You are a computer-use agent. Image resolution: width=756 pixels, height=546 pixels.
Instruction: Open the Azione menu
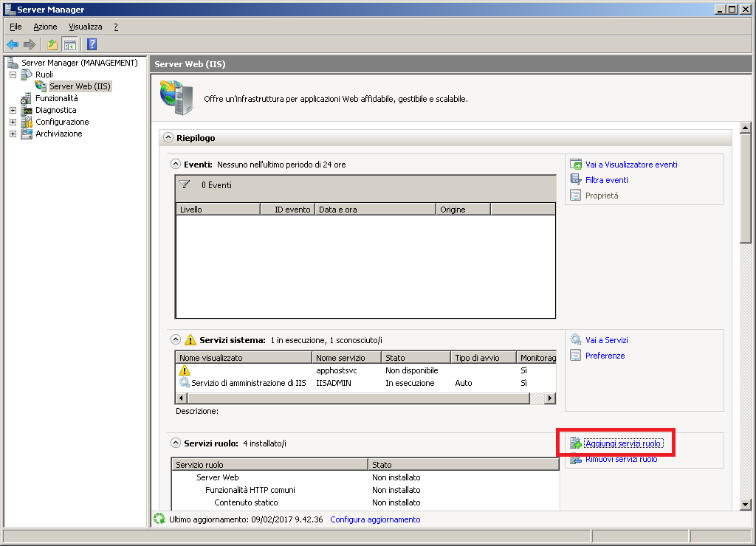coord(45,27)
